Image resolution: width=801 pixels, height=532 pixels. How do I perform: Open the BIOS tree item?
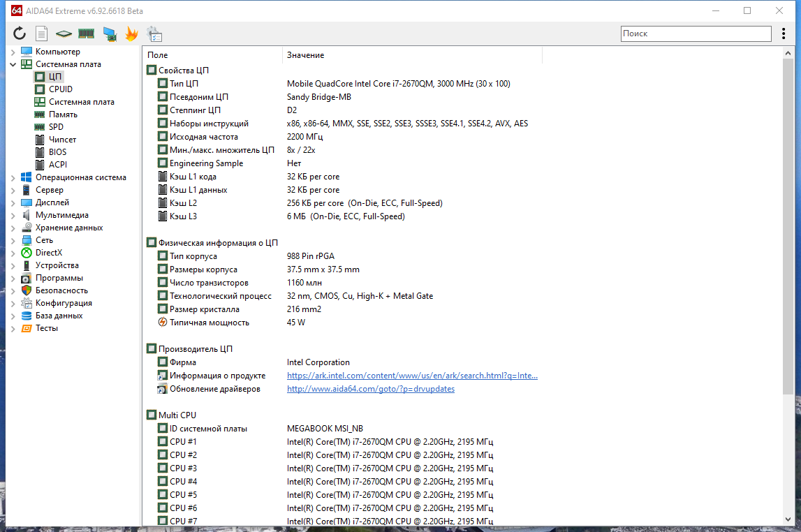[x=57, y=152]
